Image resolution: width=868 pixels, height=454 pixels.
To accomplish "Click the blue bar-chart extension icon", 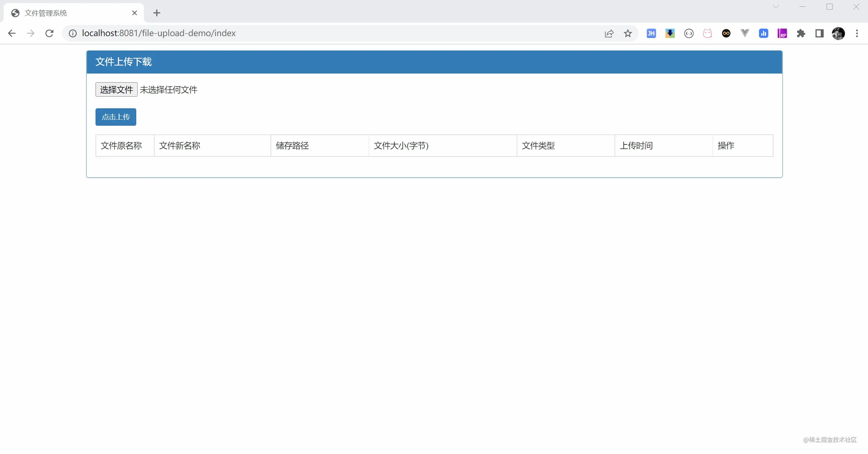I will [763, 33].
